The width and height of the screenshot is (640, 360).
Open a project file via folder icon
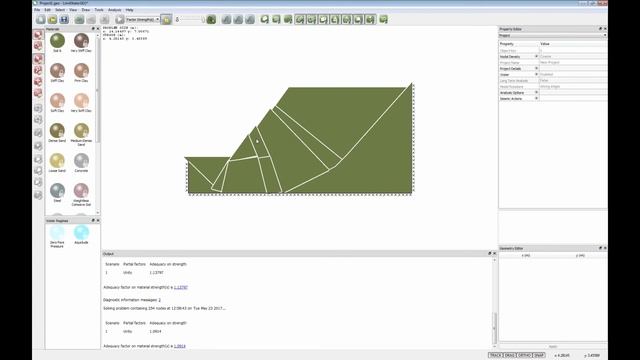click(x=52, y=19)
